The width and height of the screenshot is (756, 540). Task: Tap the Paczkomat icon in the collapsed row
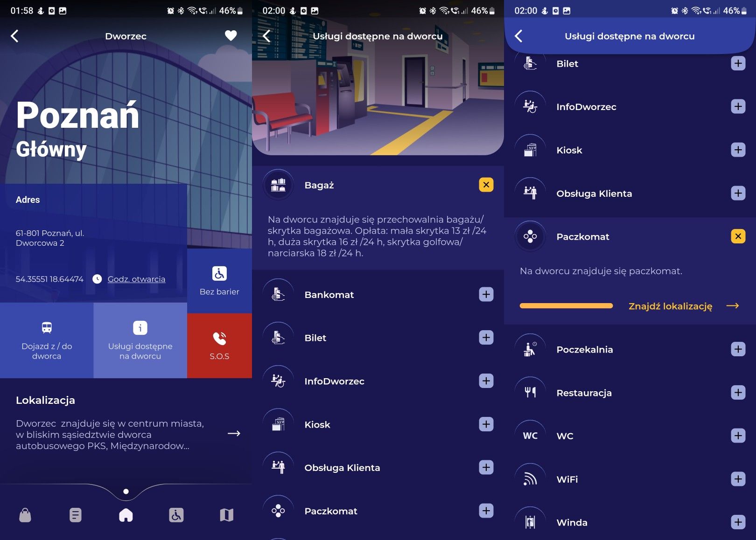[278, 511]
